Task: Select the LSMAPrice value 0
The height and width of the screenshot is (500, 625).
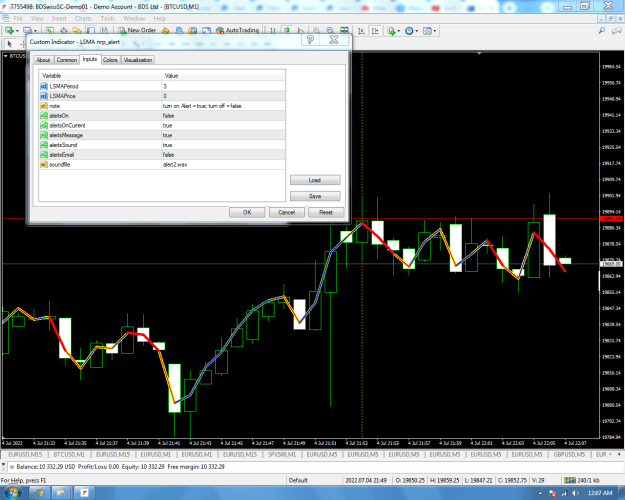Action: (223, 96)
